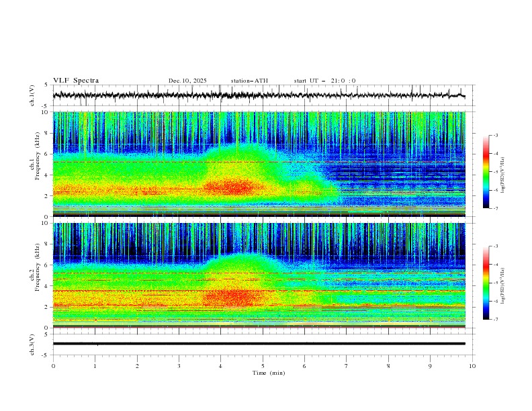Screen dimensions: 532x411
Task: Click the upper 'log(PSD)(V²/Hz)' color bar label
Action: coord(503,175)
